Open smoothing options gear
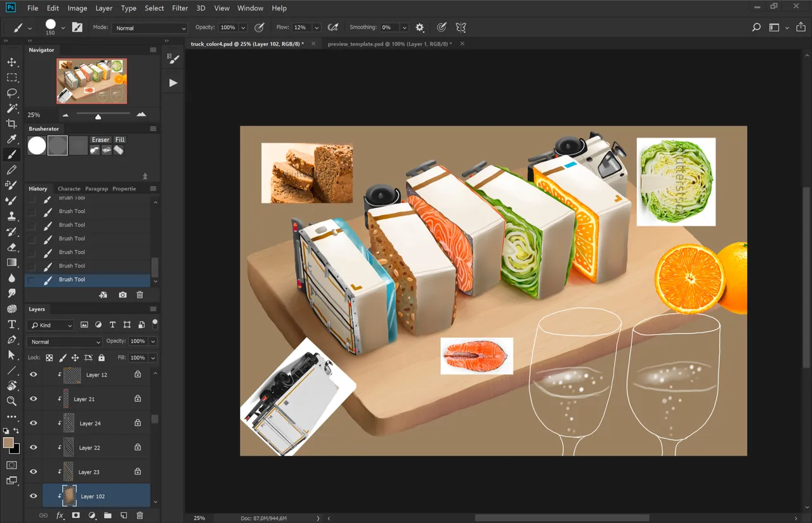 [419, 27]
